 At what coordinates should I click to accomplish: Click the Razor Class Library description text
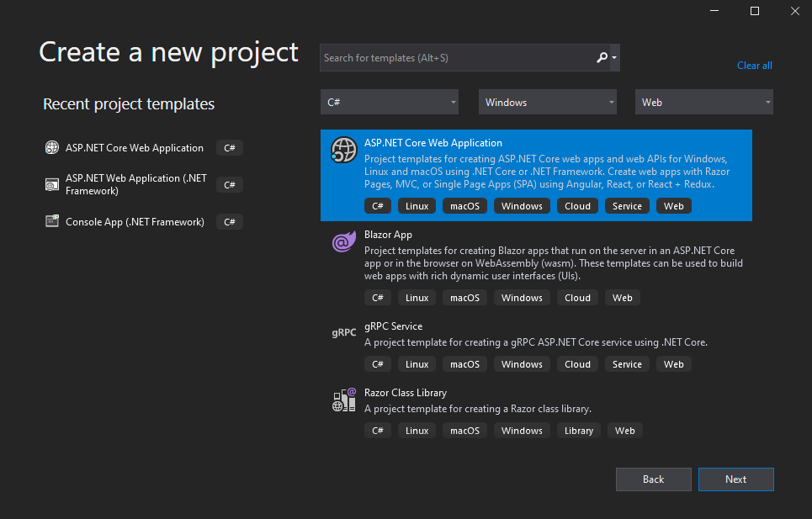(x=477, y=409)
